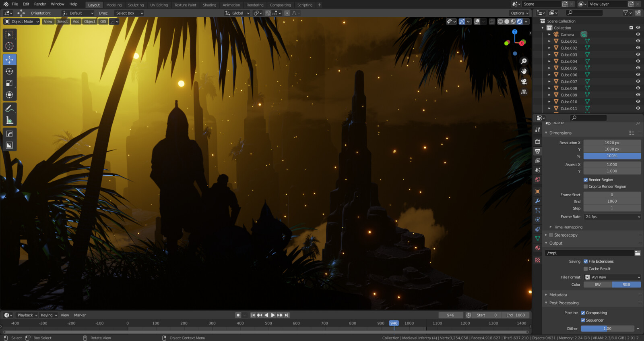The height and width of the screenshot is (341, 644).
Task: Select the RGB color mode button
Action: pyautogui.click(x=626, y=285)
